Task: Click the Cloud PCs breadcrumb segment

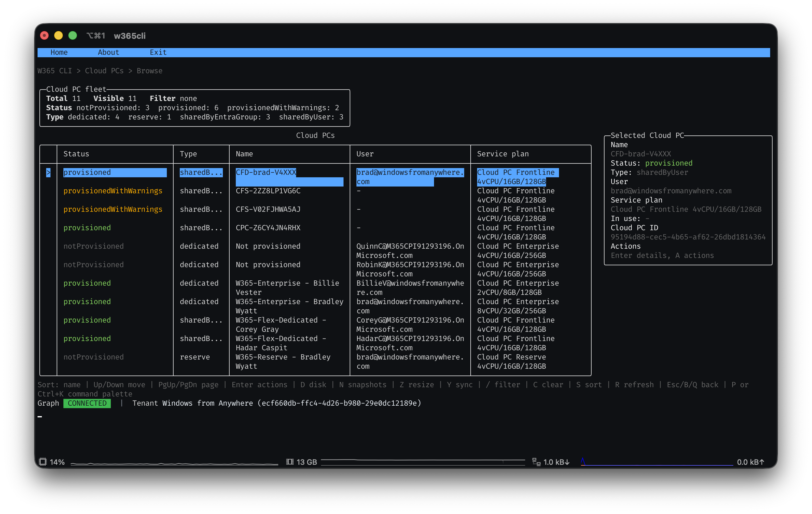Action: pos(104,71)
